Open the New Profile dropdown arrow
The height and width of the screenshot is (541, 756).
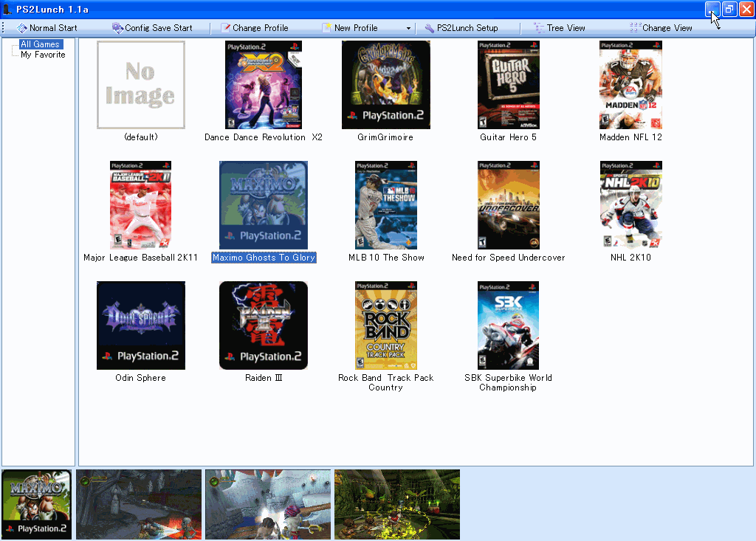408,29
